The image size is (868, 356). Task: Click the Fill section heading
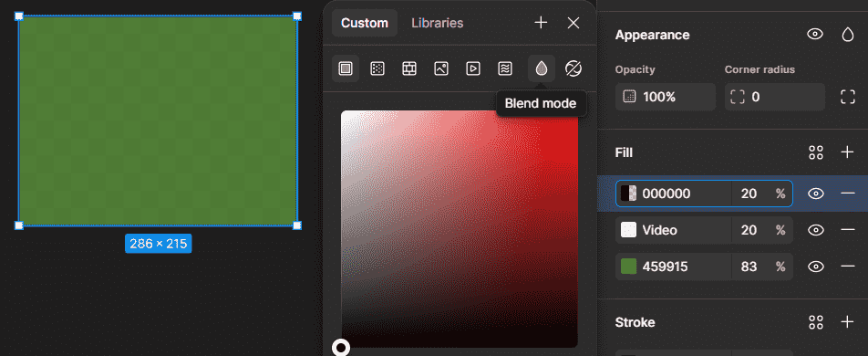click(624, 152)
